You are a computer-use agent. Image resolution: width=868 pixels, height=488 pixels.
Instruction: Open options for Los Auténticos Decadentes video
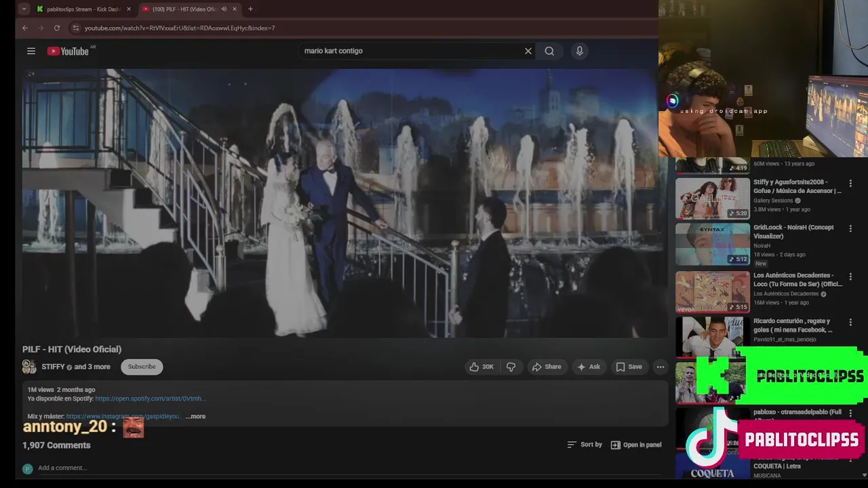pos(850,277)
